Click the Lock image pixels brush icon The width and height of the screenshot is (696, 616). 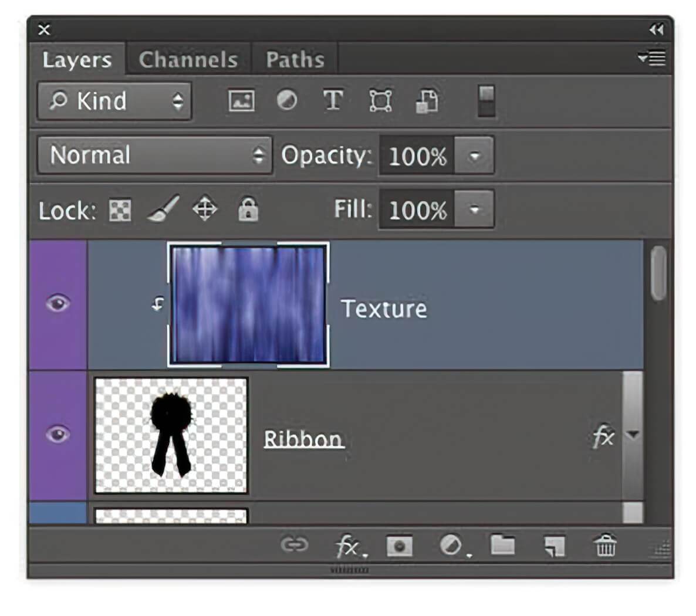pos(163,209)
